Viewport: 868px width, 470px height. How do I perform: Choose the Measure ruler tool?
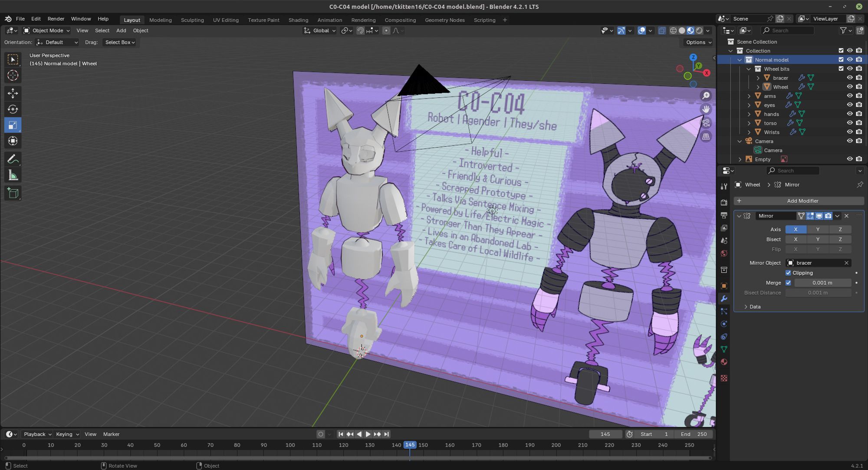point(13,175)
